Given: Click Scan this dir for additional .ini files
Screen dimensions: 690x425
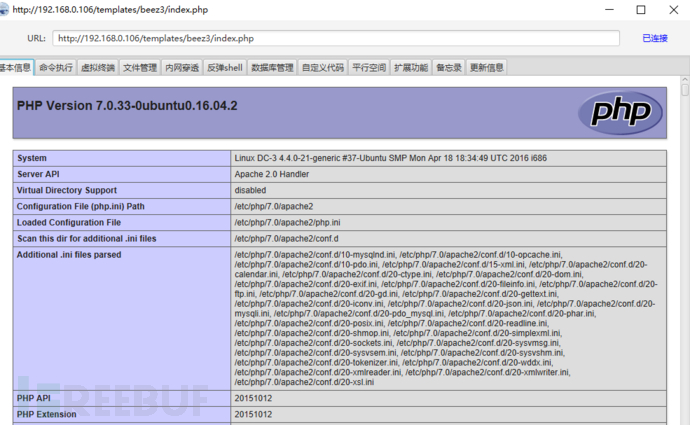Looking at the screenshot, I should tap(87, 238).
